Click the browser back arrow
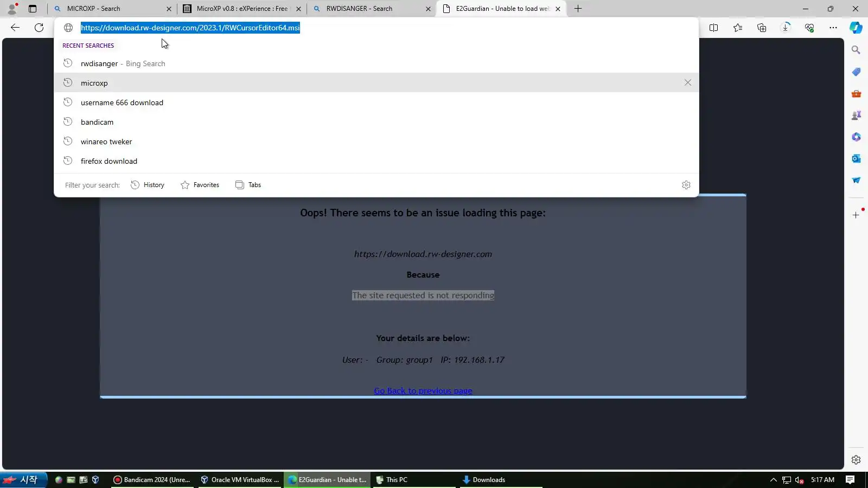Viewport: 868px width, 488px height. (15, 28)
